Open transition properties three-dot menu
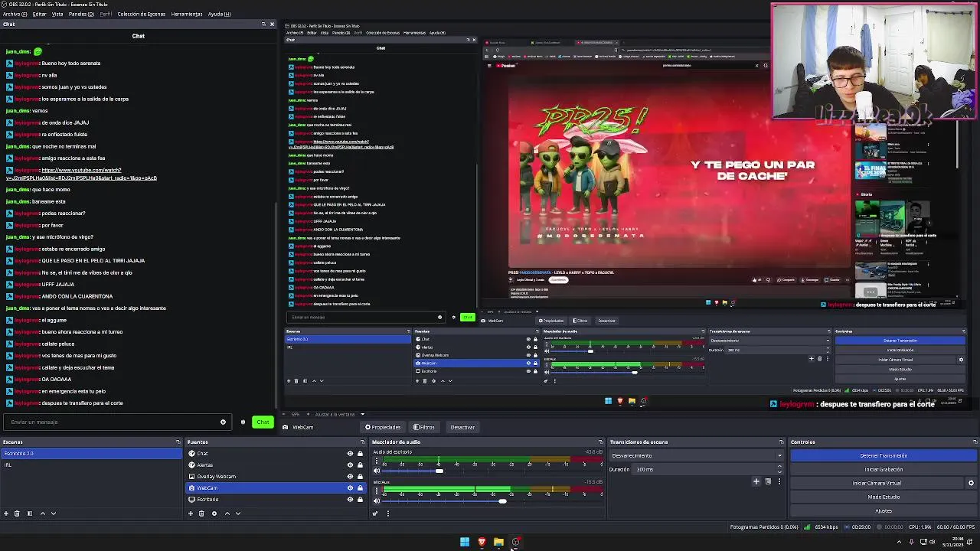 click(779, 481)
